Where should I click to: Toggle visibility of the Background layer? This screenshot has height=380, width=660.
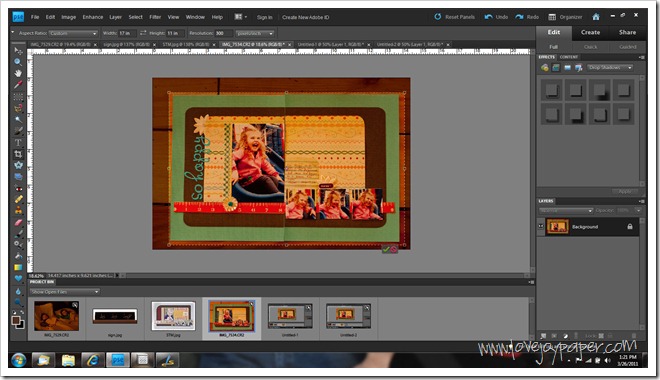(541, 227)
